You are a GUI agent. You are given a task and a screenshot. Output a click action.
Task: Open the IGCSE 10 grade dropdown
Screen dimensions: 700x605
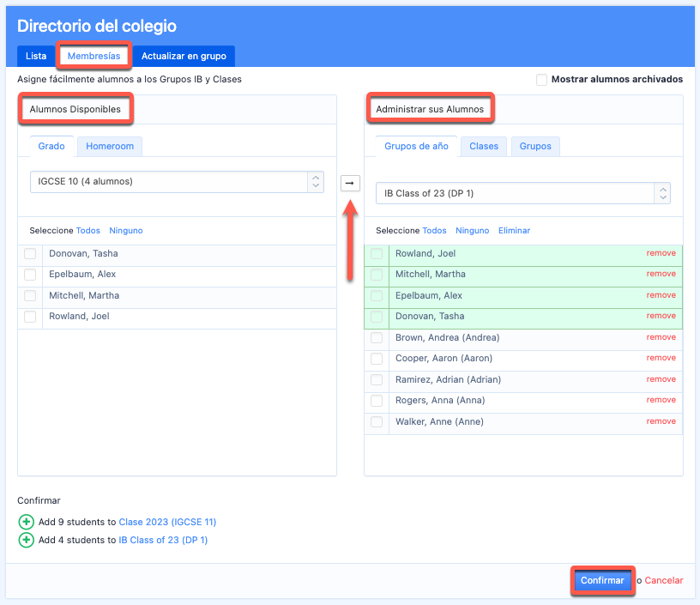176,182
